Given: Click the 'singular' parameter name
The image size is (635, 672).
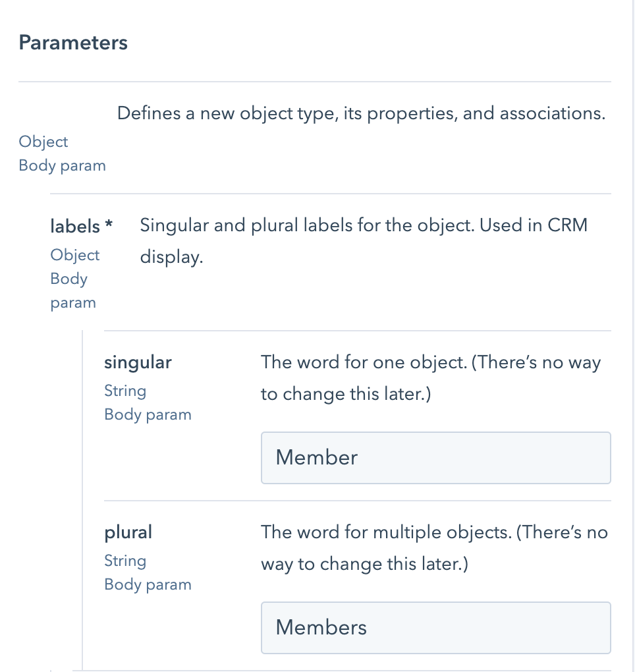Looking at the screenshot, I should pyautogui.click(x=138, y=362).
